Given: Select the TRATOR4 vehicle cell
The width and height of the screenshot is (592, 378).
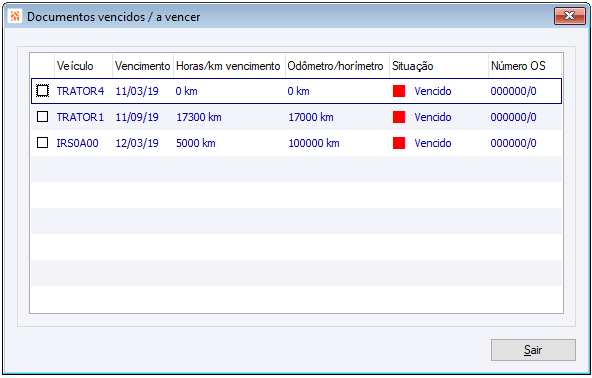Looking at the screenshot, I should pos(80,91).
